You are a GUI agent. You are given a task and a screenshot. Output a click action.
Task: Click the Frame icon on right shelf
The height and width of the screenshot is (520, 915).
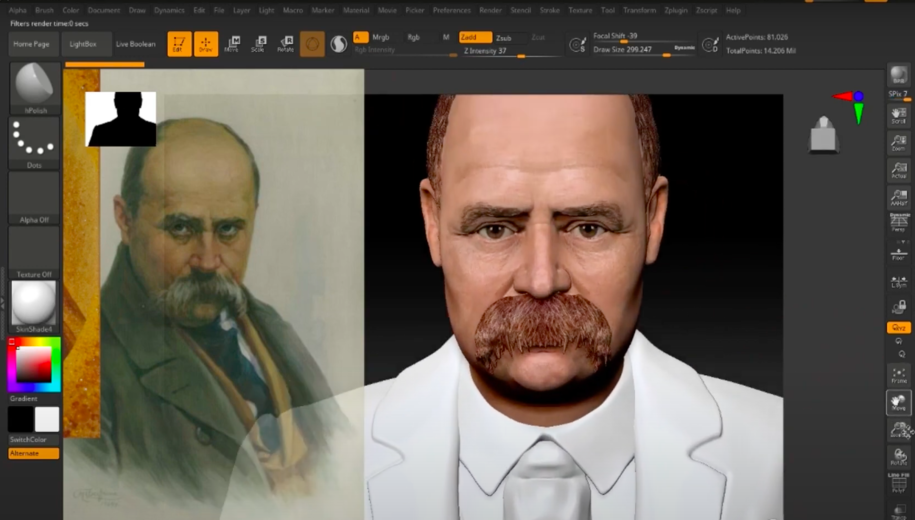[899, 375]
